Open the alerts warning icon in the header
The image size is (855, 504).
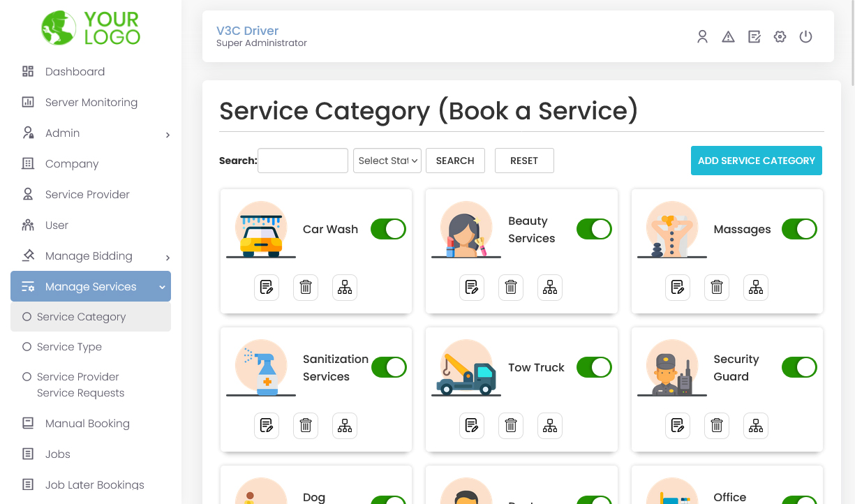coord(728,36)
